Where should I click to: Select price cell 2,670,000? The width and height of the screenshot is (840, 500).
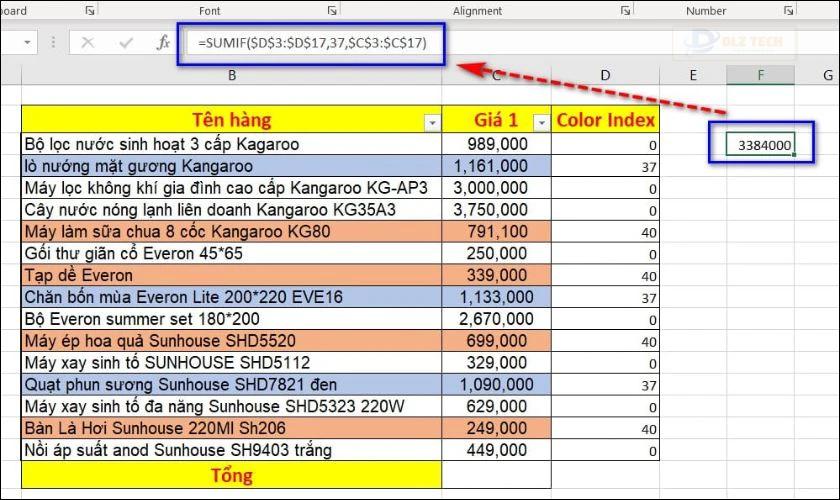click(497, 319)
